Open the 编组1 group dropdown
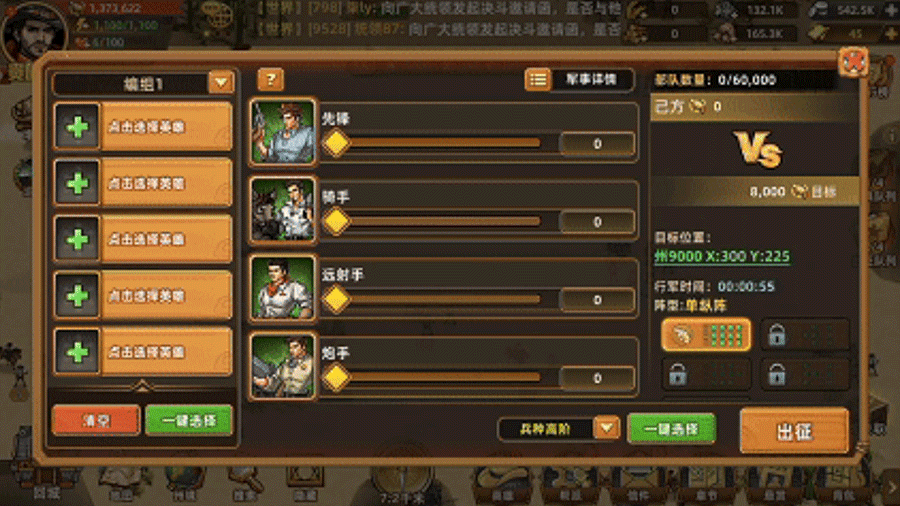Image resolution: width=900 pixels, height=506 pixels. 221,83
